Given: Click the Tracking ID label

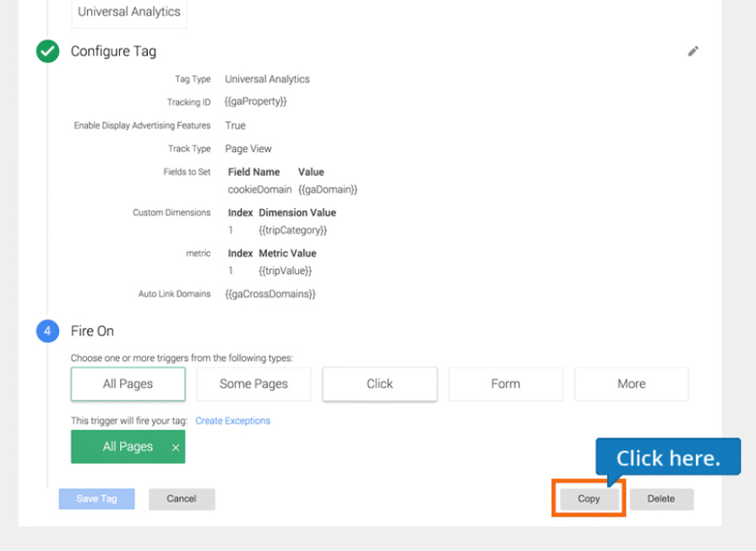Looking at the screenshot, I should 189,102.
